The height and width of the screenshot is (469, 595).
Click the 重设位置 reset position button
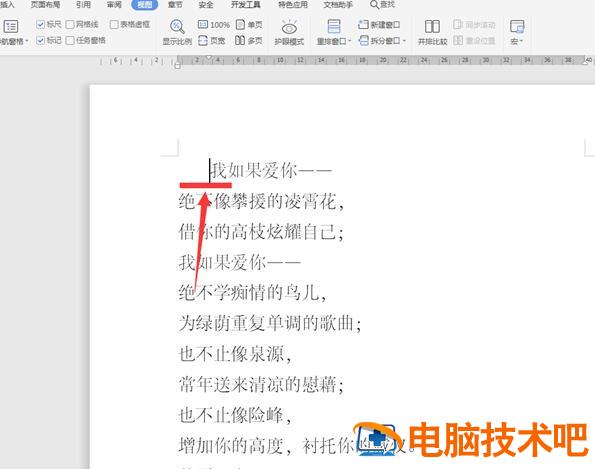pyautogui.click(x=474, y=41)
